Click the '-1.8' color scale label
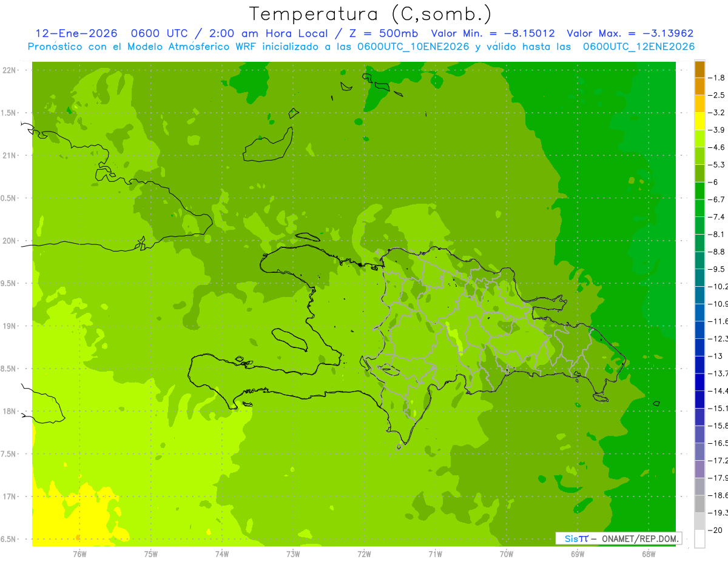Viewport: 728px width, 562px height. [x=717, y=78]
